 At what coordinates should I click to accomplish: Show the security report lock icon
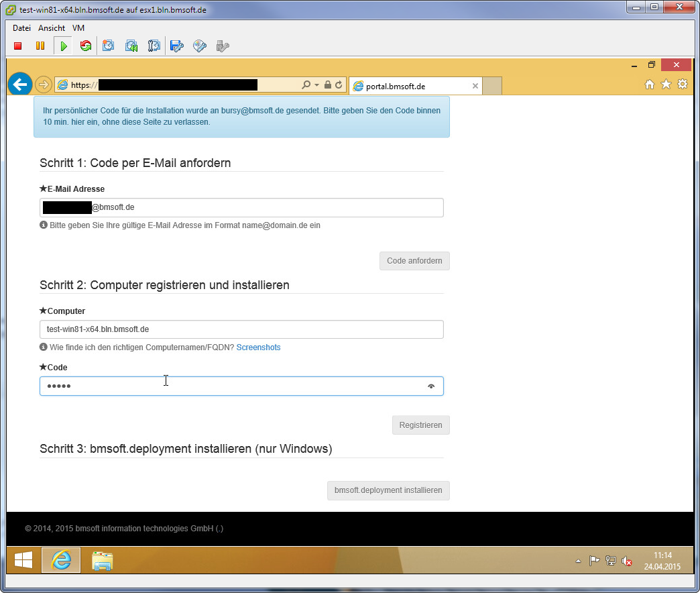328,85
